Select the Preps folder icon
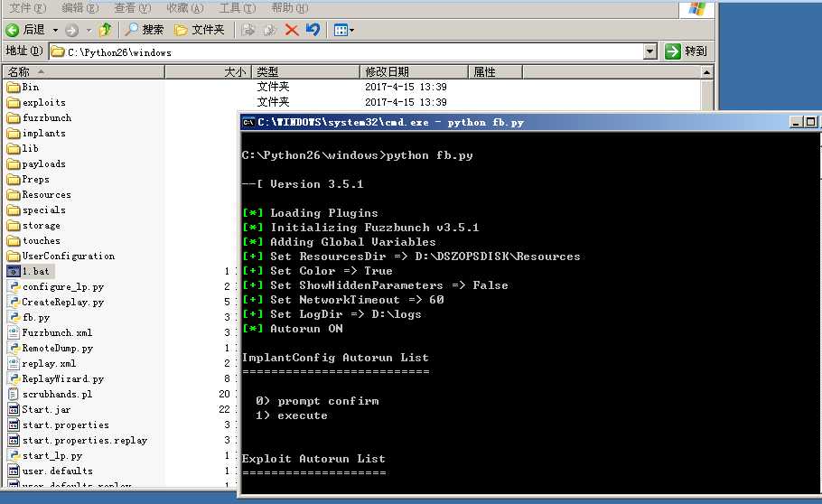This screenshot has height=504, width=822. click(x=14, y=180)
